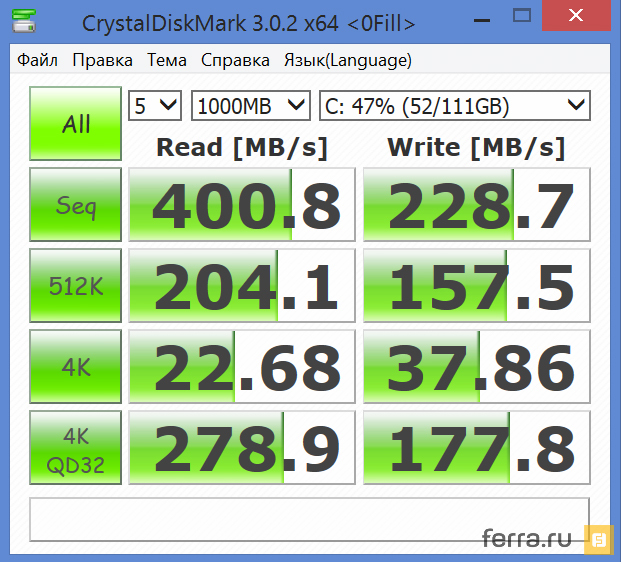Screen dimensions: 621x562
Task: Click the Seq read result 400.8
Action: pyautogui.click(x=242, y=204)
